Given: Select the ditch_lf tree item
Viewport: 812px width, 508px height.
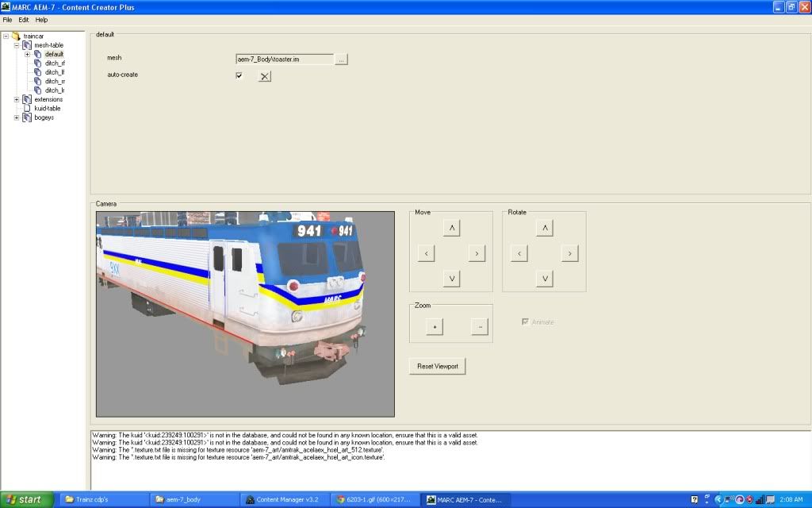Looking at the screenshot, I should click(55, 72).
